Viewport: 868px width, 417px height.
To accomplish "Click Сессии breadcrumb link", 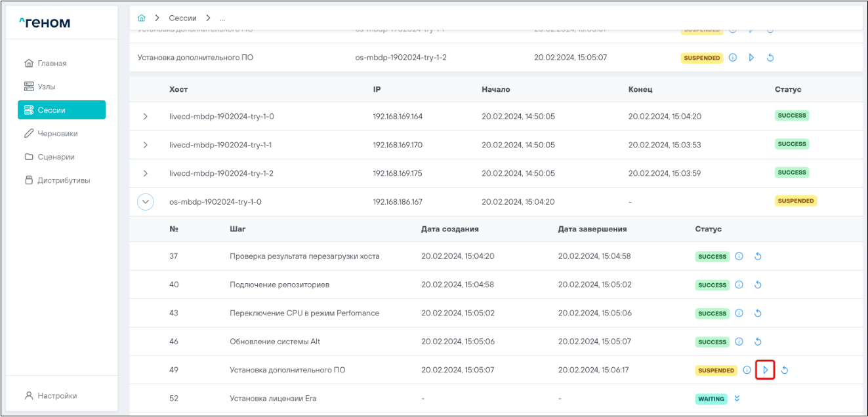I will (x=182, y=18).
